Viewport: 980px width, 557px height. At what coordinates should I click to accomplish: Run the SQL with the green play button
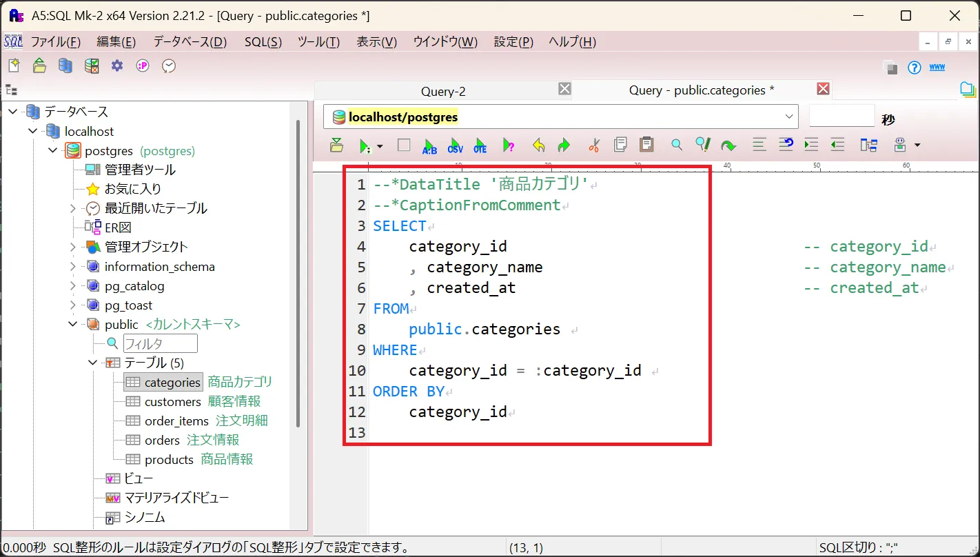click(x=365, y=145)
